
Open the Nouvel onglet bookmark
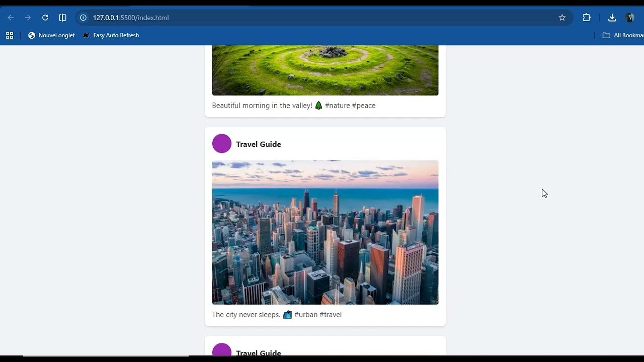pos(51,35)
